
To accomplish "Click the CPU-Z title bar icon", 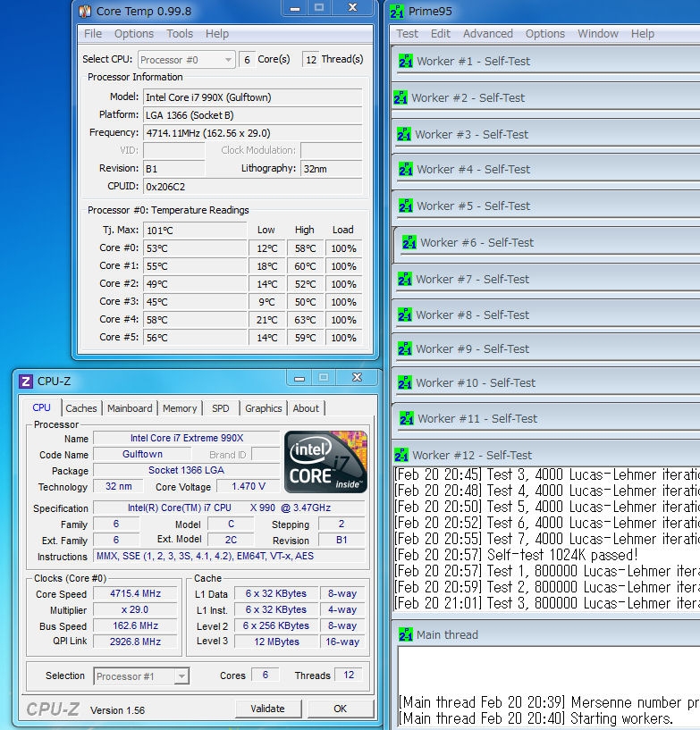I will tap(25, 382).
